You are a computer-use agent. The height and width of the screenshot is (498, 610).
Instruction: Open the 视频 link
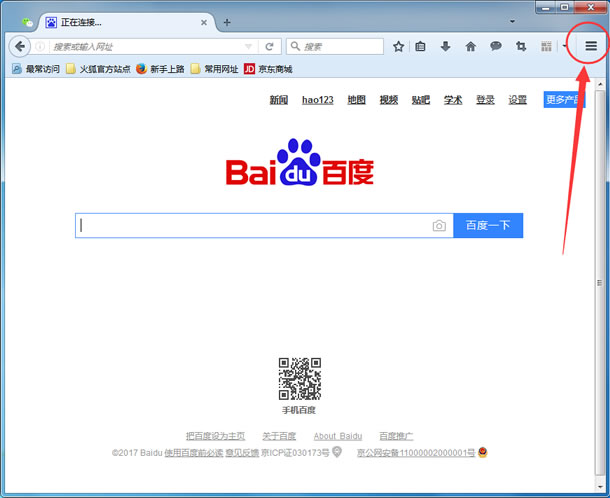pos(389,100)
